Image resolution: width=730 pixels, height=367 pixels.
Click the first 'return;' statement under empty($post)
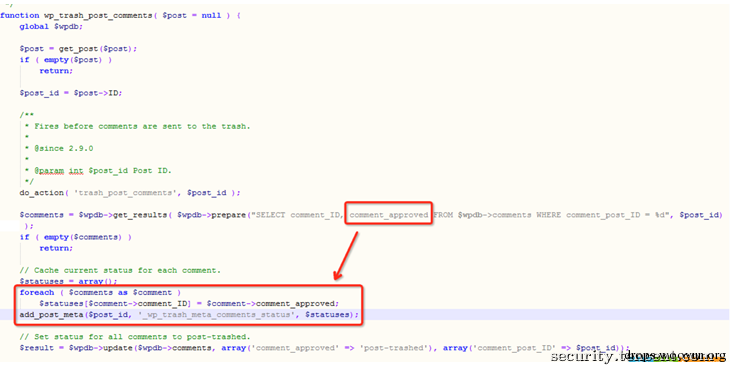tap(56, 71)
